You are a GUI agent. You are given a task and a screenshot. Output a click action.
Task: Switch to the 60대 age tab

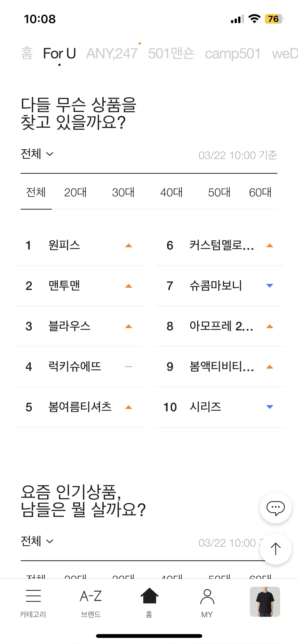point(260,193)
